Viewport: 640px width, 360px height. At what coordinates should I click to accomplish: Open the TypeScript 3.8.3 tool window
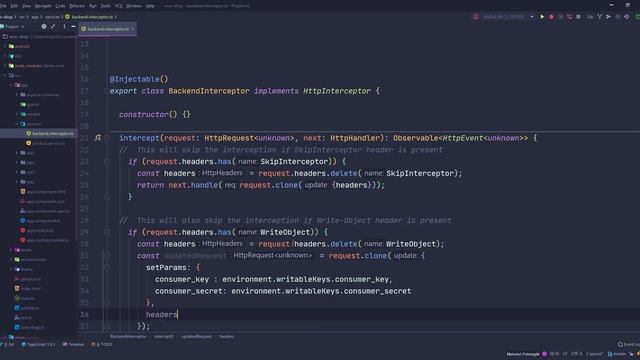[x=38, y=345]
